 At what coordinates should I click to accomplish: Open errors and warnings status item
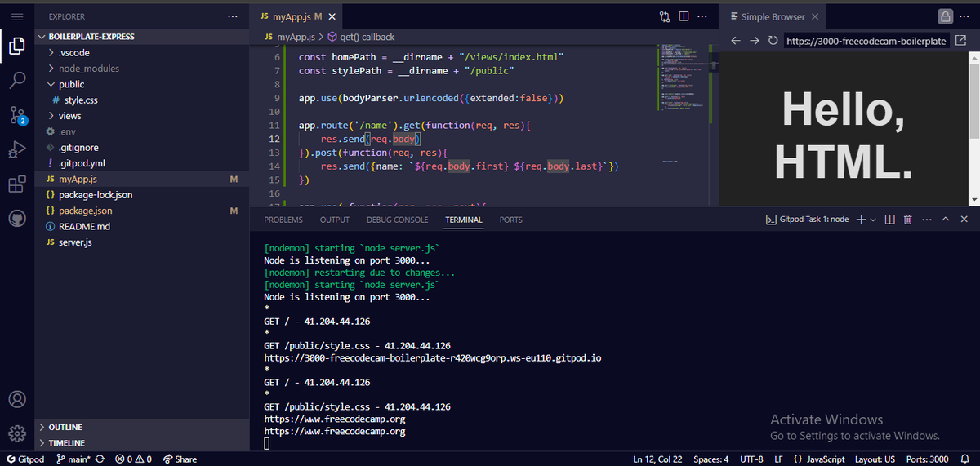point(134,459)
